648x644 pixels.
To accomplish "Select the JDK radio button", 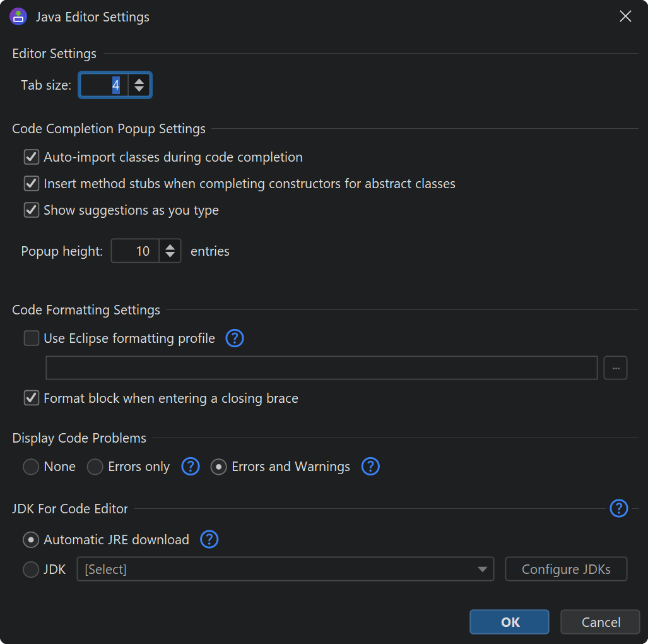I will pyautogui.click(x=31, y=569).
